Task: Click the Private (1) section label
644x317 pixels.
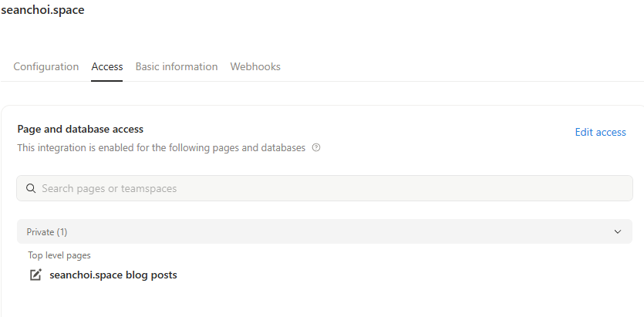Action: coord(47,231)
